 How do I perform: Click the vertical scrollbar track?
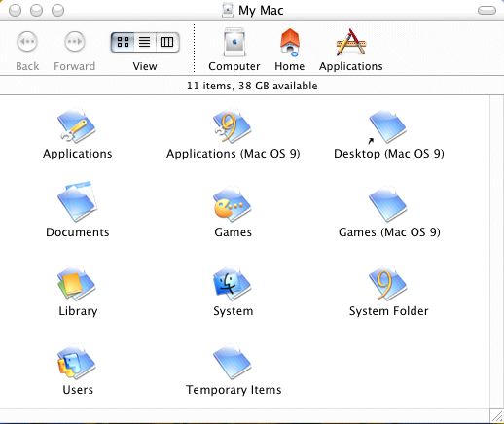click(x=496, y=252)
